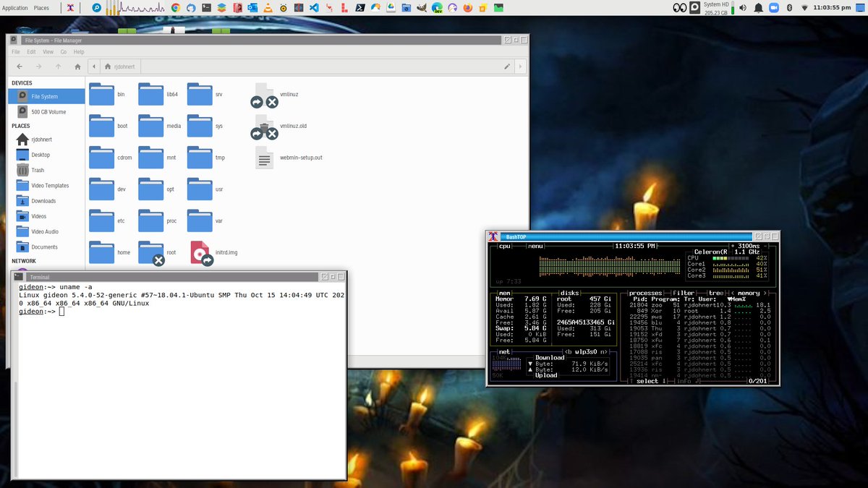The width and height of the screenshot is (868, 488).
Task: Launch PowerShell from the top panel
Action: click(359, 8)
